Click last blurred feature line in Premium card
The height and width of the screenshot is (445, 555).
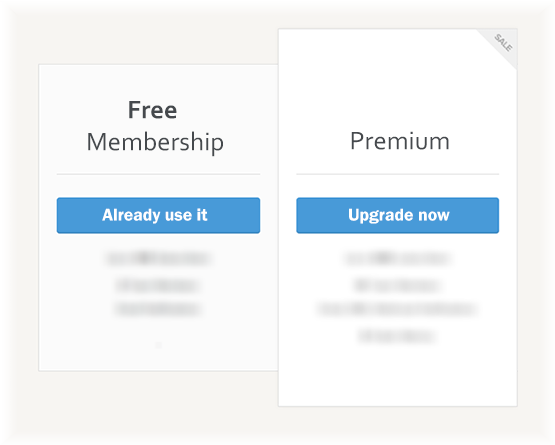point(397,335)
